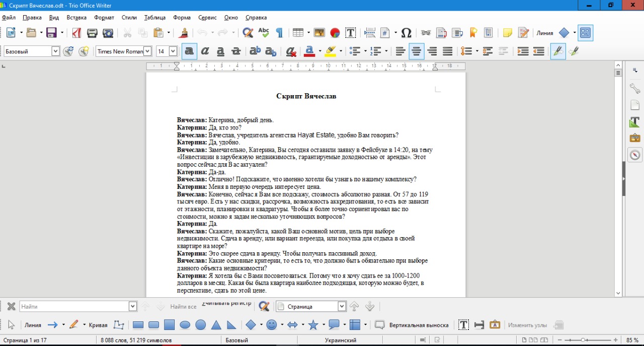Viewport: 644px width, 346px height.
Task: Choose "Вертикальная выноска" callout tool
Action: coord(412,325)
